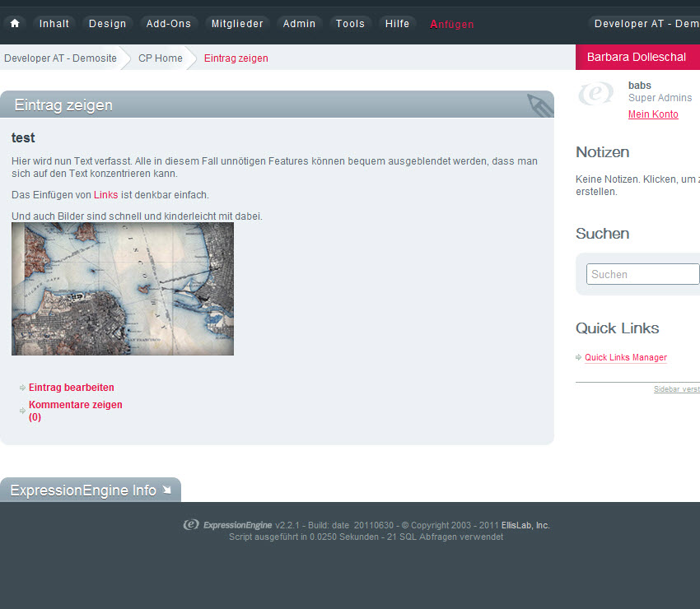Open the Quick Links Manager
Viewport: 700px width, 609px height.
pos(625,357)
